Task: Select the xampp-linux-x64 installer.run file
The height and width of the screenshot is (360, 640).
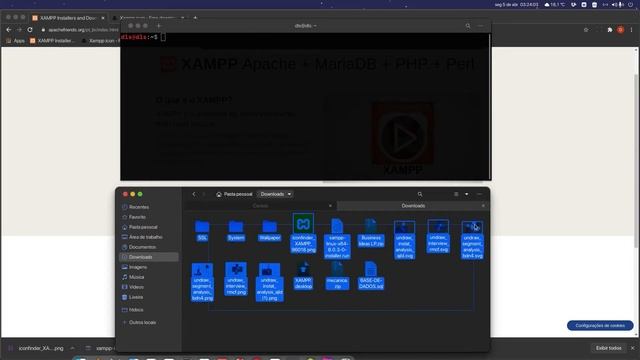Action: point(337,238)
